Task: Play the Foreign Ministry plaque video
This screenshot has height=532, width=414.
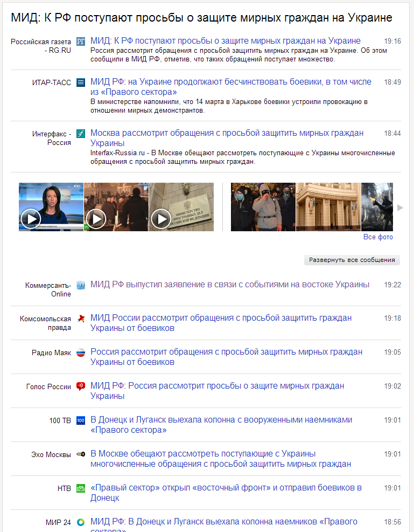Action: pyautogui.click(x=181, y=207)
